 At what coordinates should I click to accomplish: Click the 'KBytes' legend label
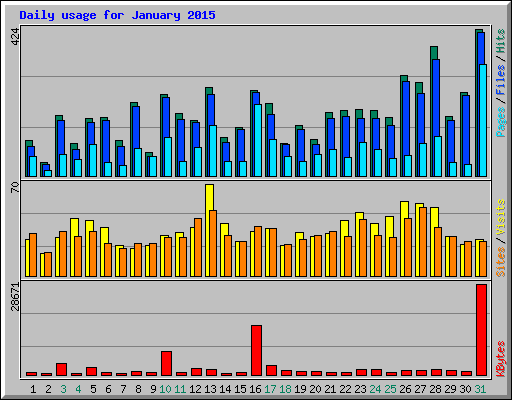point(501,359)
